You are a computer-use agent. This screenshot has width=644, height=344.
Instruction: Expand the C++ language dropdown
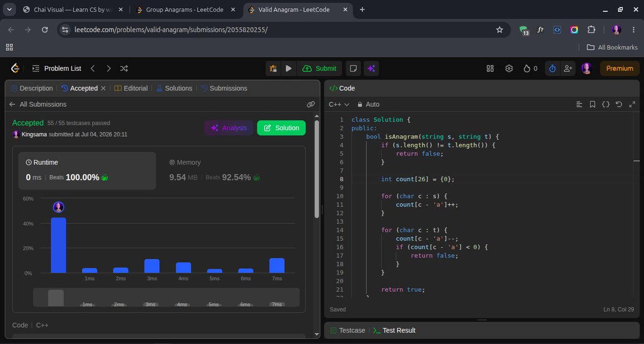point(339,104)
